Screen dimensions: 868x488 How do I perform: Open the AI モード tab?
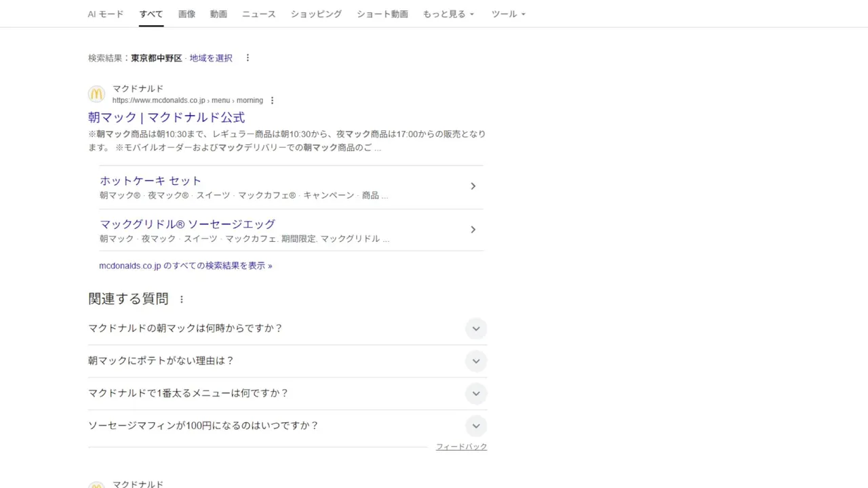(105, 14)
